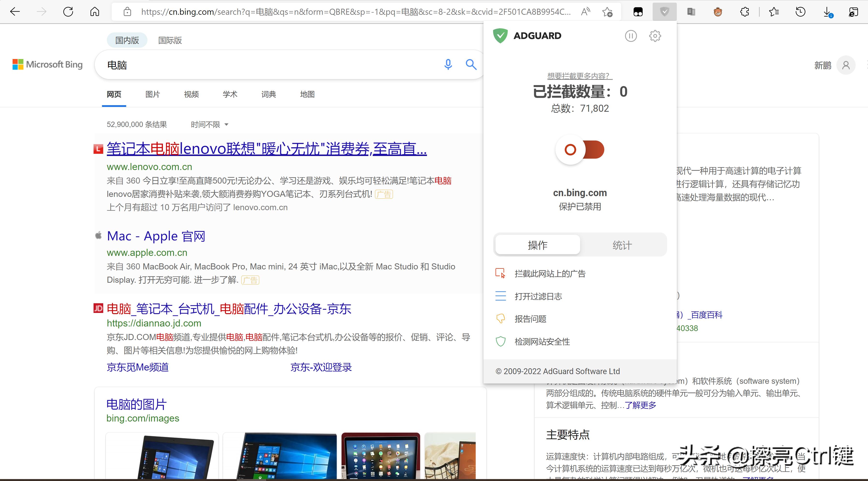Click the block ads on this site icon
Viewport: 868px width, 481px height.
point(501,273)
